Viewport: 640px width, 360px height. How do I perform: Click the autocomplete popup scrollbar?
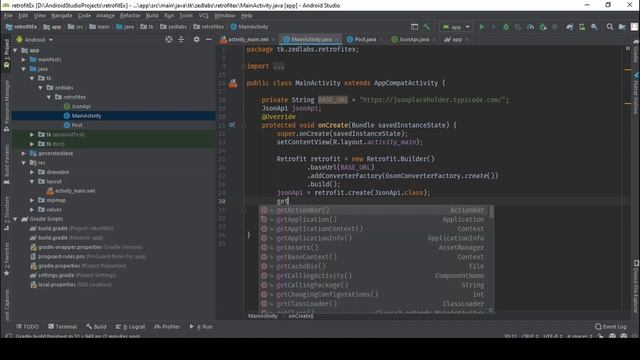click(x=491, y=212)
